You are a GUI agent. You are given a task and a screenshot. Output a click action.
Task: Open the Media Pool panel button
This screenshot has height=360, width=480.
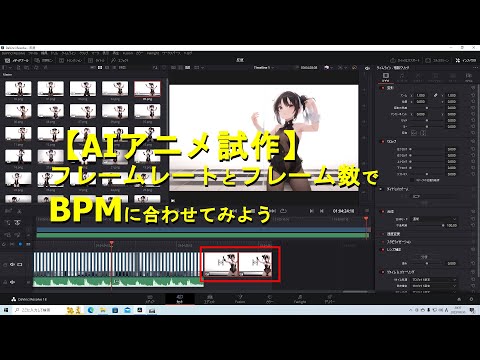(17, 60)
